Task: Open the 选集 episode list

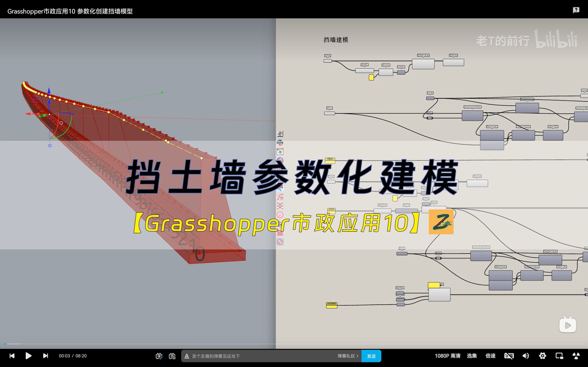Action: (472, 356)
